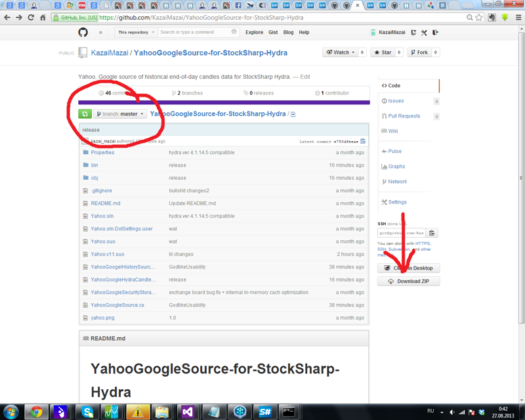Image resolution: width=525 pixels, height=420 pixels.
Task: Click the green compare and review button
Action: coord(85,114)
